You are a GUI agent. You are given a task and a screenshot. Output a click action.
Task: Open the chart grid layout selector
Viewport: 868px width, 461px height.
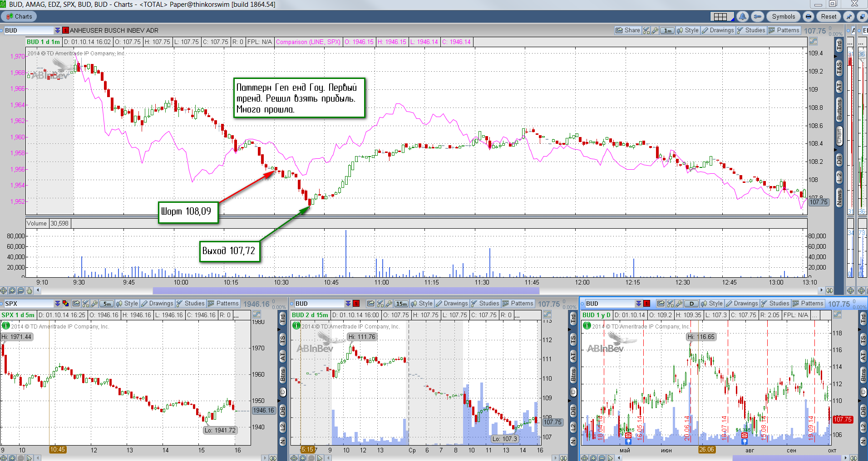pos(722,17)
